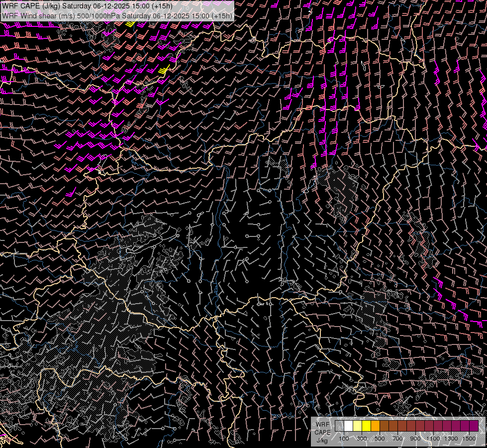The width and height of the screenshot is (487, 448).
Task: Click the 500 legend value
Action: (380, 439)
